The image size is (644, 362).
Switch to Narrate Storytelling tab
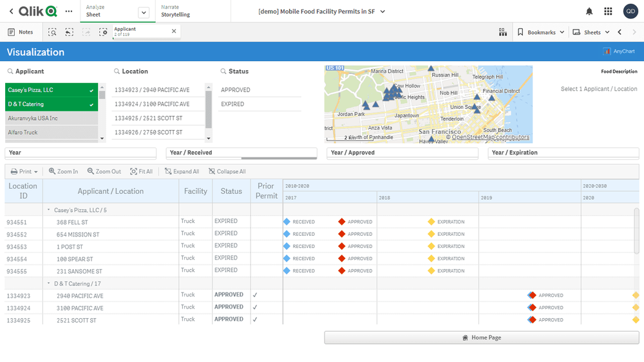coord(175,12)
